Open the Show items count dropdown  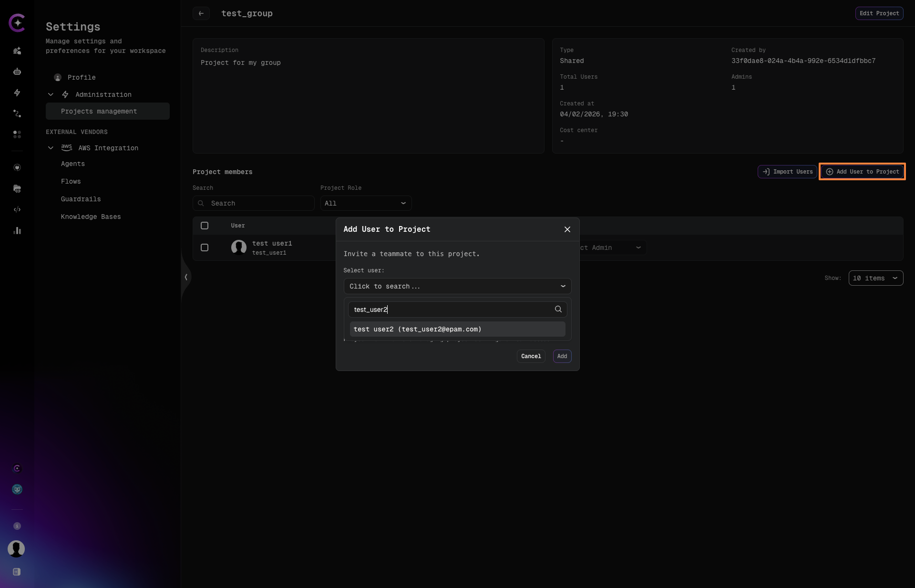[875, 278]
